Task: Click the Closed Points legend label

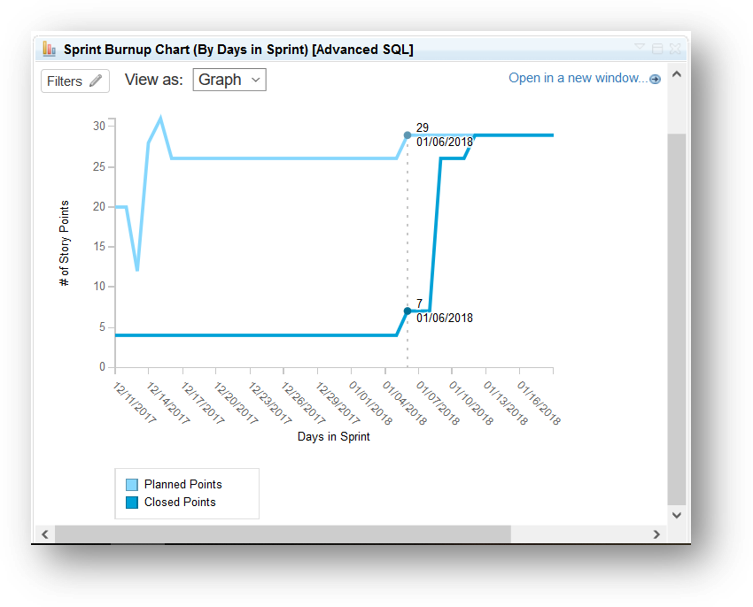Action: coord(180,502)
